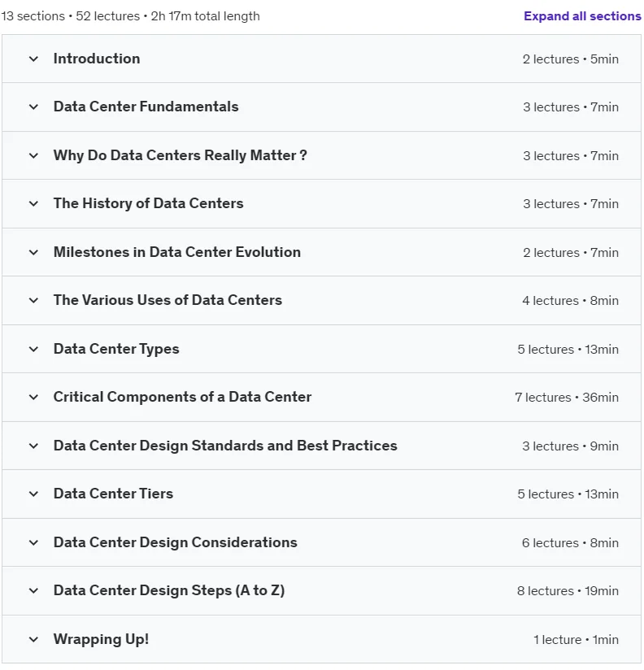Select the Data Center Fundamentals section heading

[146, 107]
